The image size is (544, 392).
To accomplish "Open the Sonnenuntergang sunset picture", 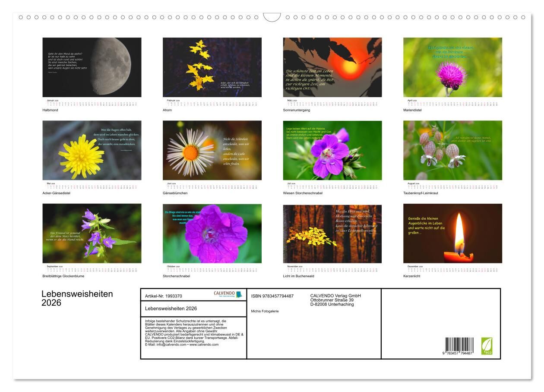I will point(332,67).
